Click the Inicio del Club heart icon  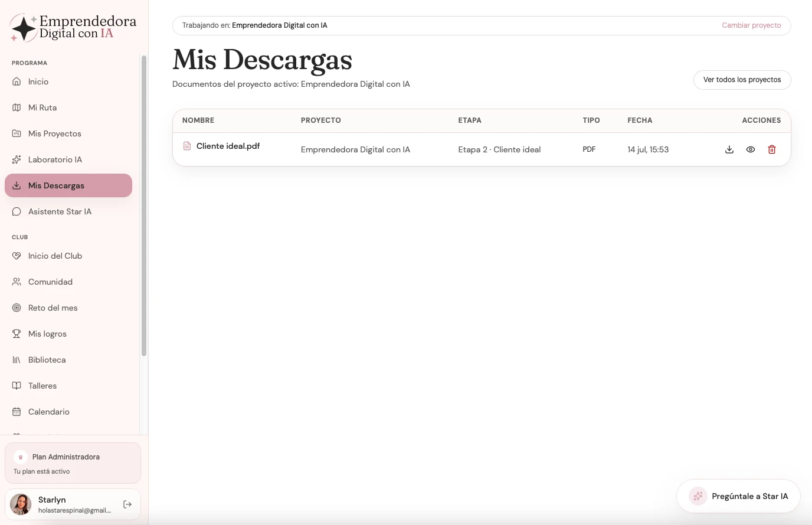17,256
